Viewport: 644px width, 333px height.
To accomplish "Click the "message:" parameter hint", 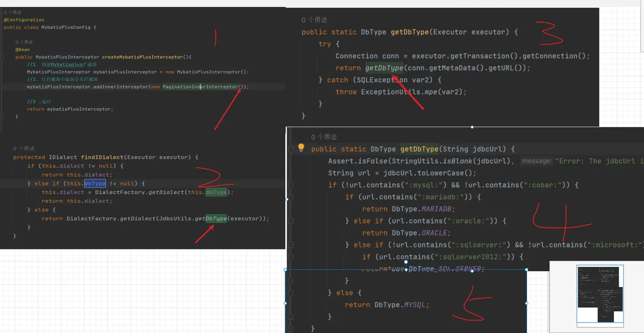I will (536, 161).
